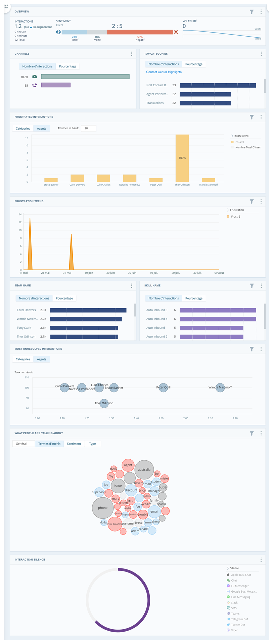Click the Apple Bus. Chat legend icon
Viewport: 273px width, 644px height.
pyautogui.click(x=228, y=575)
